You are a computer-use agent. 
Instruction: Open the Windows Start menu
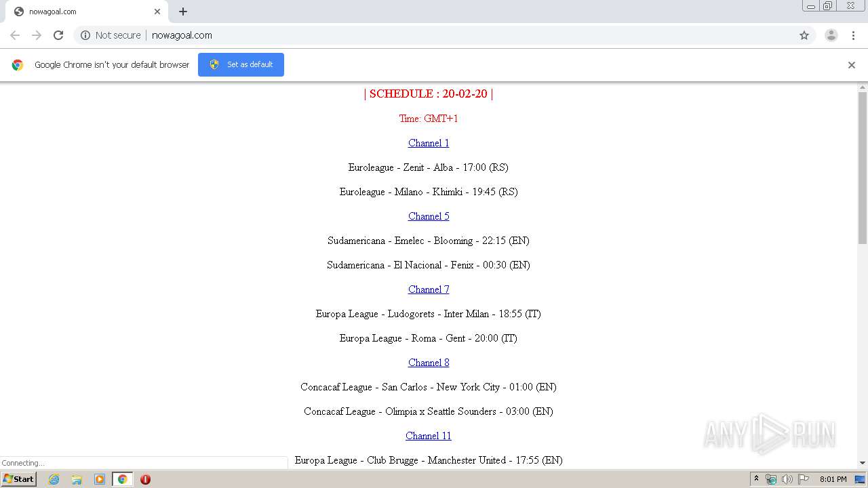pos(18,479)
